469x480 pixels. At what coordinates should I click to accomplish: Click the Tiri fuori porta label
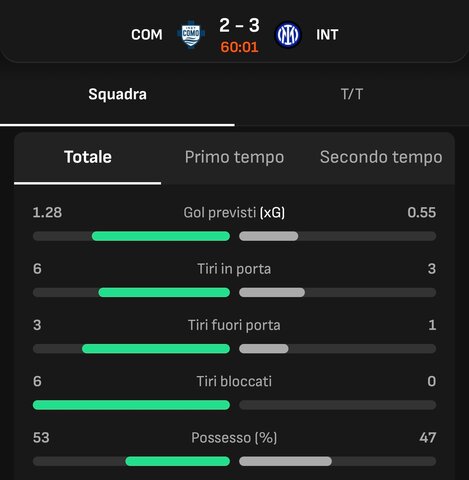(234, 325)
